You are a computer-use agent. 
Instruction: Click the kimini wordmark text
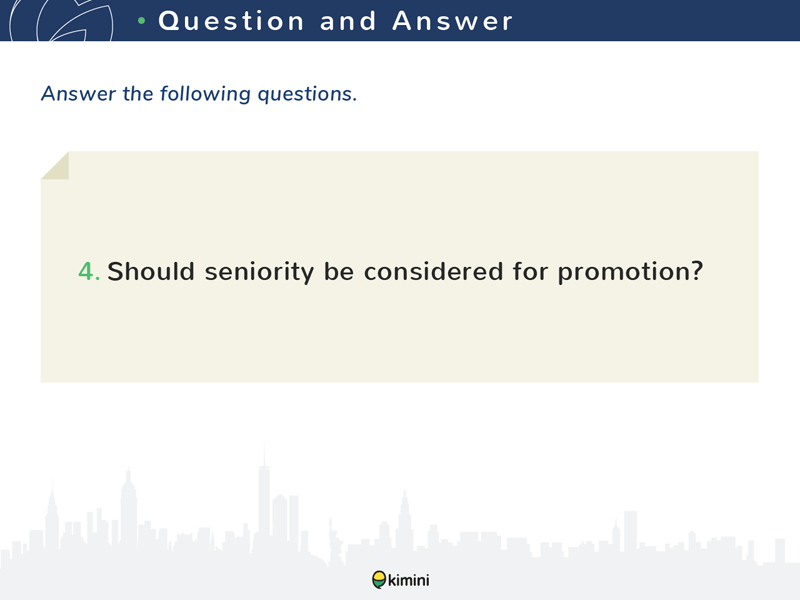pyautogui.click(x=409, y=580)
